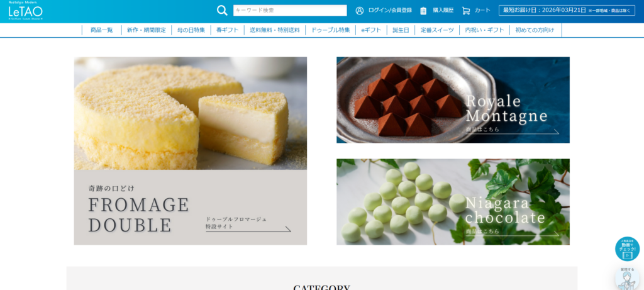Click the user account login icon
The image size is (644, 290).
tap(360, 11)
